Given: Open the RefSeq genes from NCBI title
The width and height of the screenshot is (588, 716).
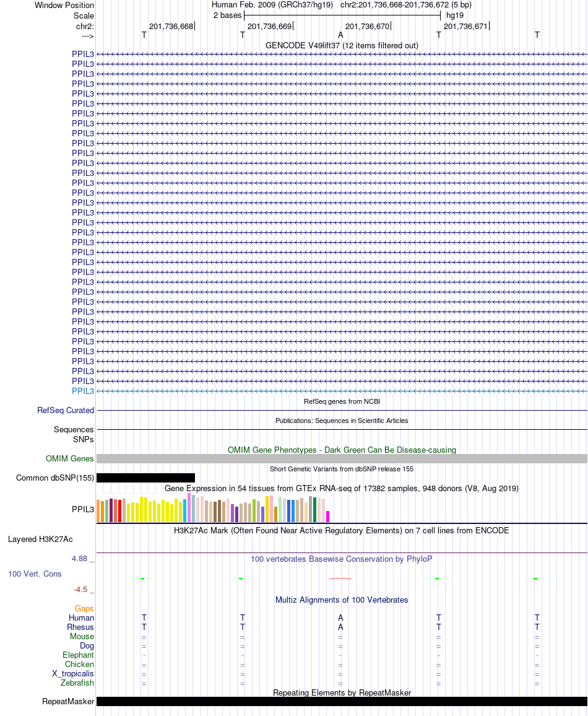Looking at the screenshot, I should pyautogui.click(x=342, y=401).
